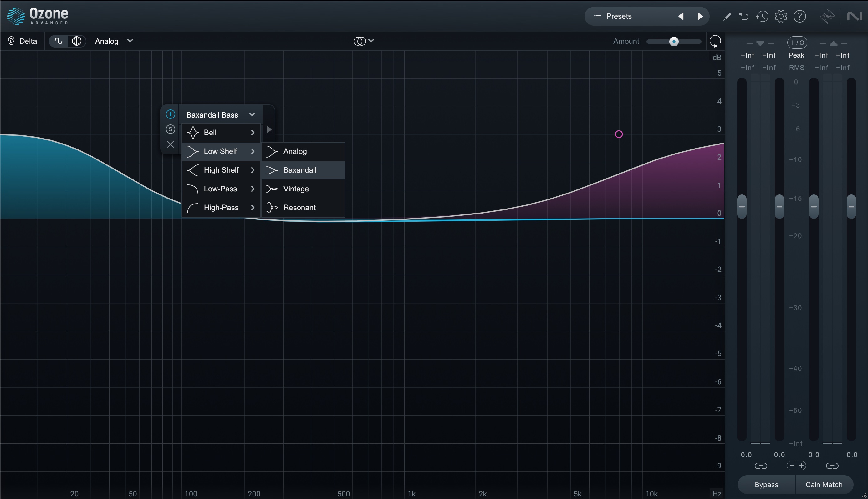868x499 pixels.
Task: Choose Analog low shelf type
Action: click(303, 151)
